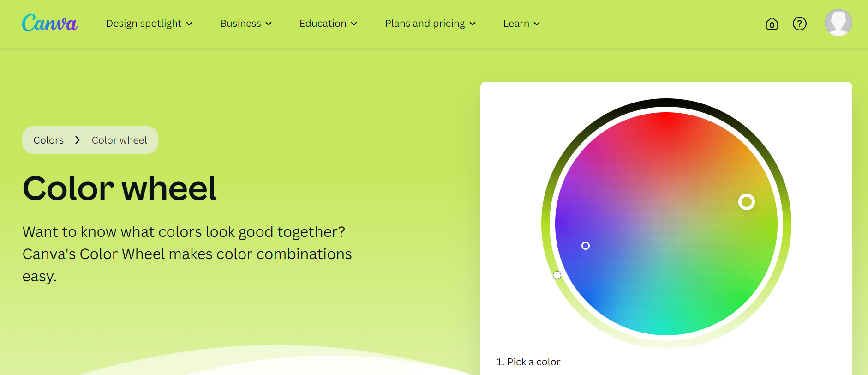Open Canva home via the house icon
Image resolution: width=868 pixels, height=375 pixels.
(x=771, y=24)
